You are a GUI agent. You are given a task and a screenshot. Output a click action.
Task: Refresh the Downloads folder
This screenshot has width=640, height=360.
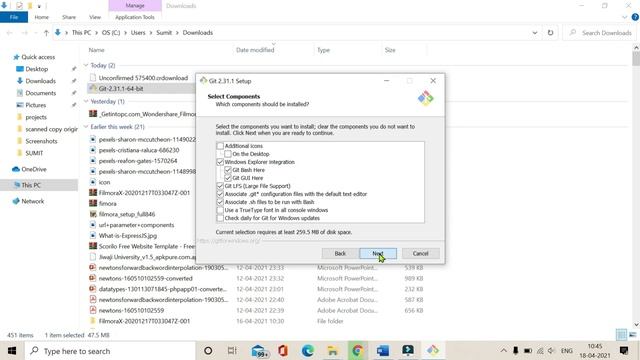pyautogui.click(x=550, y=33)
